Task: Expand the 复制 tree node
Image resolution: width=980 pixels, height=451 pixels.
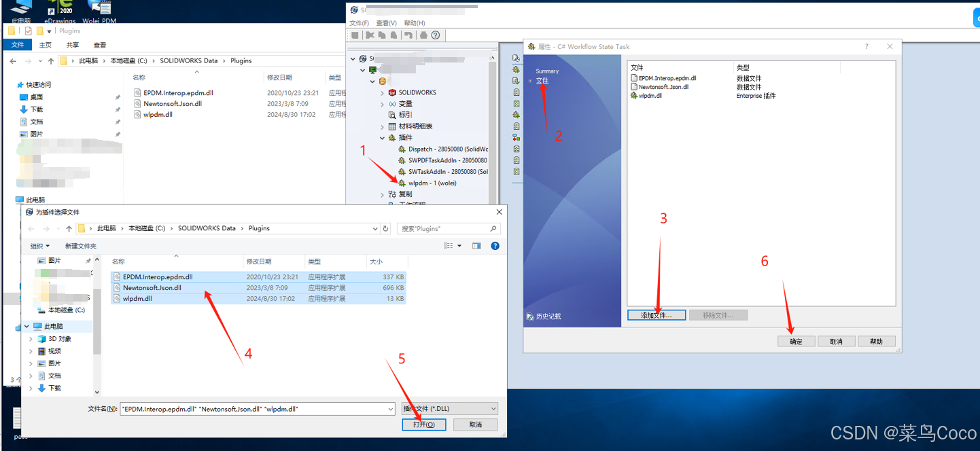Action: click(382, 194)
